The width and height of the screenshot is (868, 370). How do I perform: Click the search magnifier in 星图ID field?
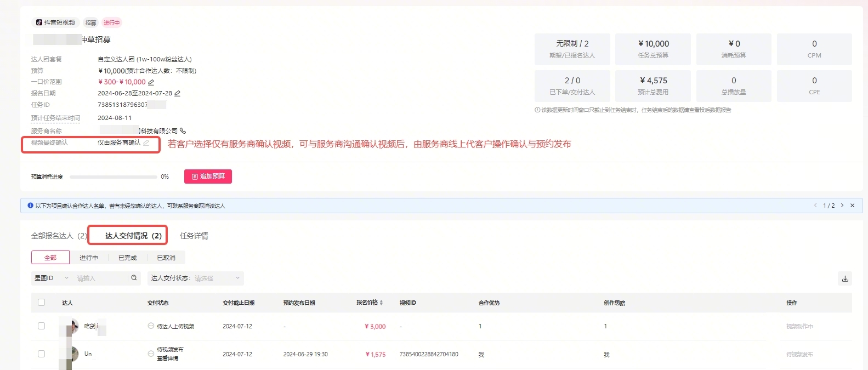coord(134,278)
